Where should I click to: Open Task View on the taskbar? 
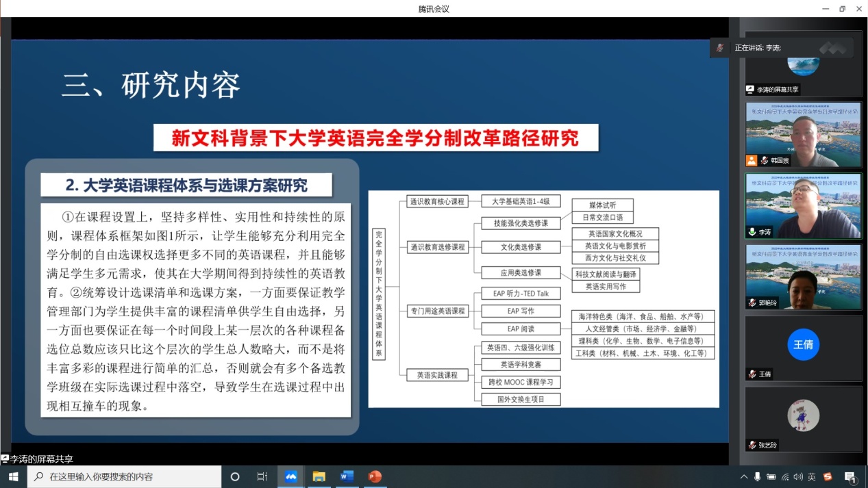pos(262,476)
